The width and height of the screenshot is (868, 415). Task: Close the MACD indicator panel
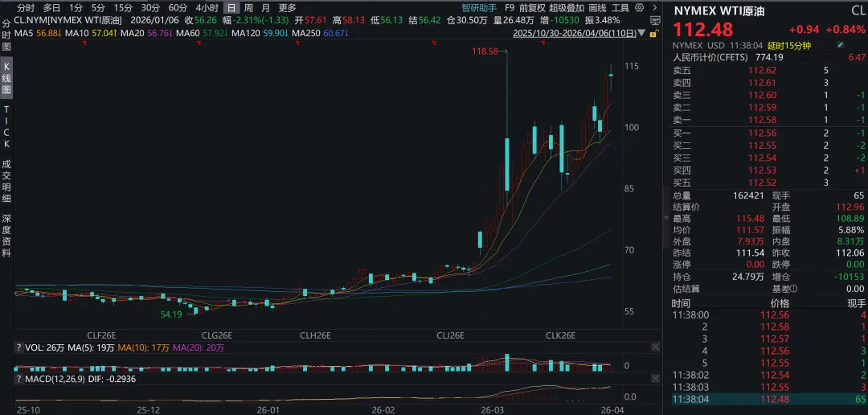(655, 379)
